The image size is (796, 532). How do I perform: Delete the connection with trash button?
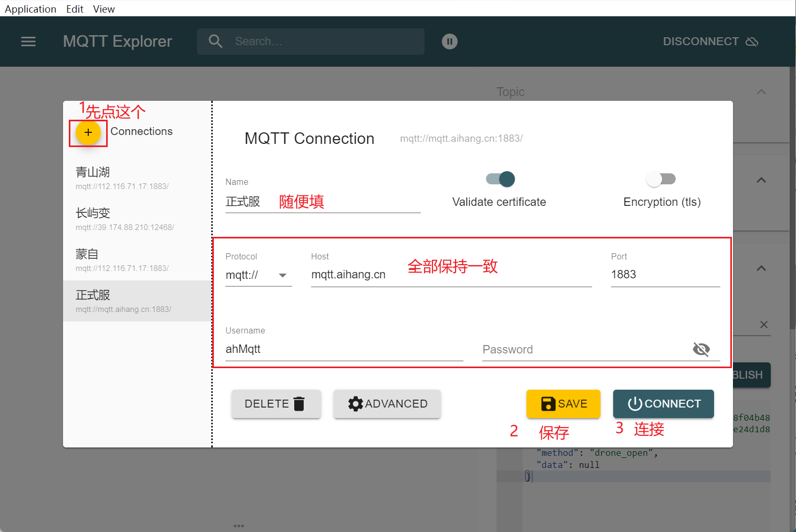tap(276, 404)
